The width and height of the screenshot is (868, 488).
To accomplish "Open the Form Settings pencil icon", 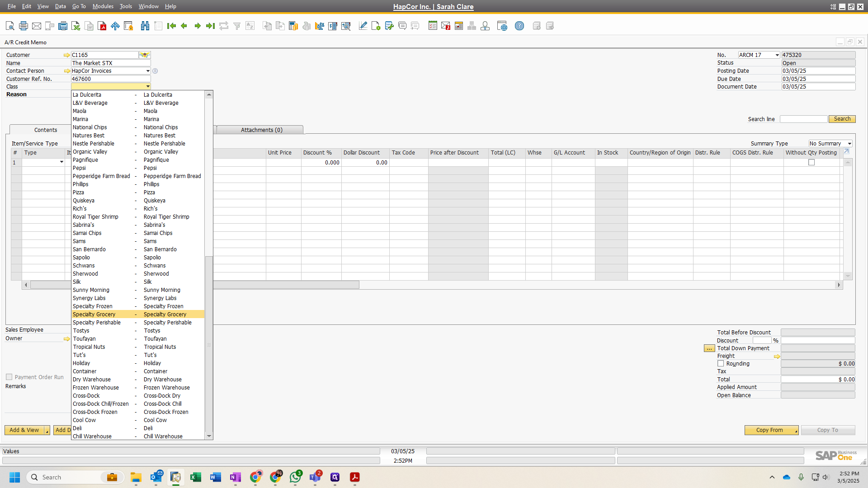I will point(363,26).
